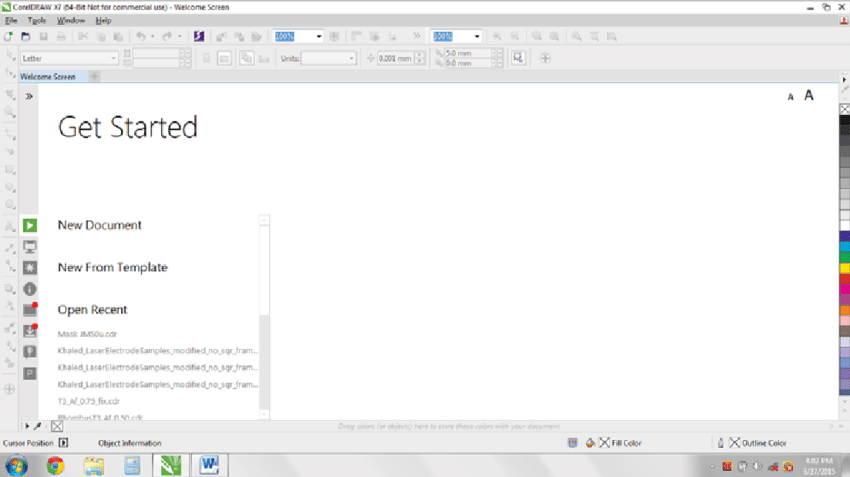This screenshot has width=850, height=477.
Task: Click the Fill Color paint bucket icon
Action: pos(590,443)
